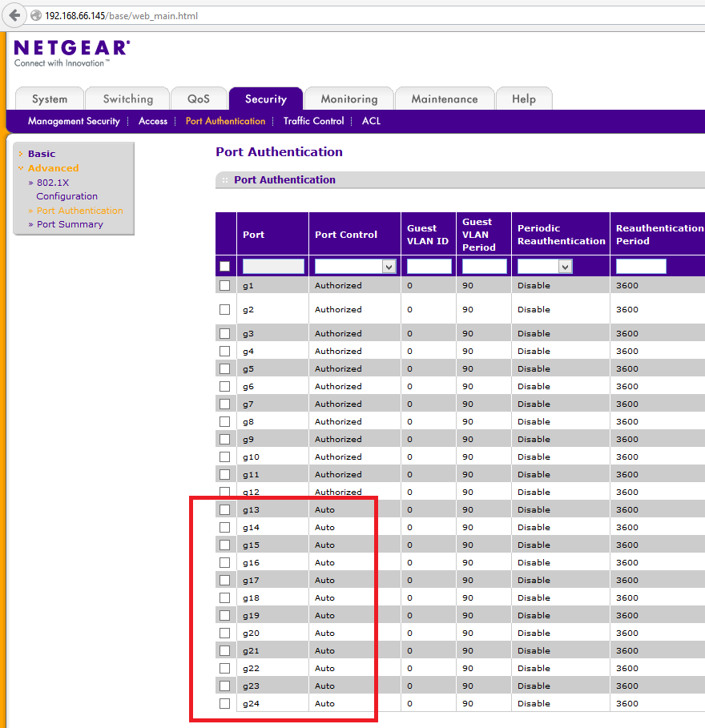Open the Port Summary link
The width and height of the screenshot is (705, 728).
coord(70,224)
